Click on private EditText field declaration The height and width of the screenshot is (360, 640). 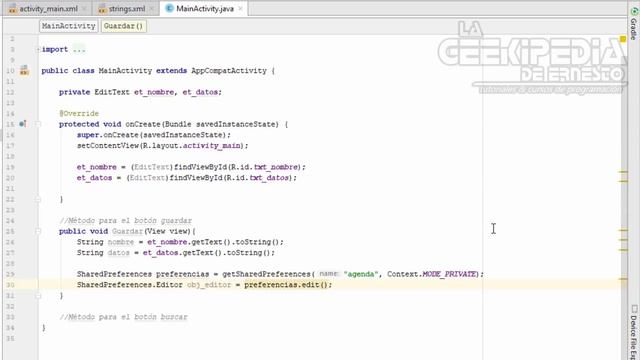coord(140,92)
